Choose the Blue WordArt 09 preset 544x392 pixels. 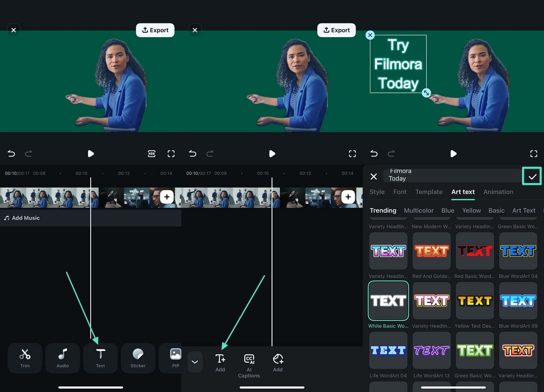[x=518, y=301]
